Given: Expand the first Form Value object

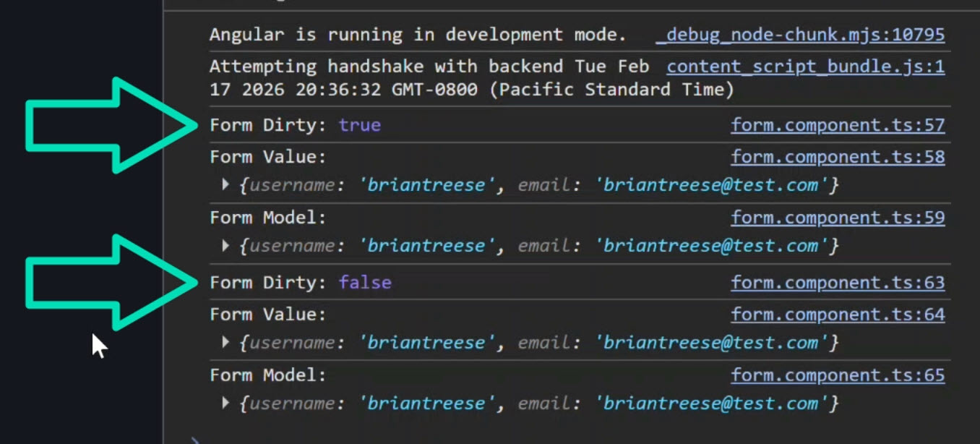Looking at the screenshot, I should tap(225, 184).
